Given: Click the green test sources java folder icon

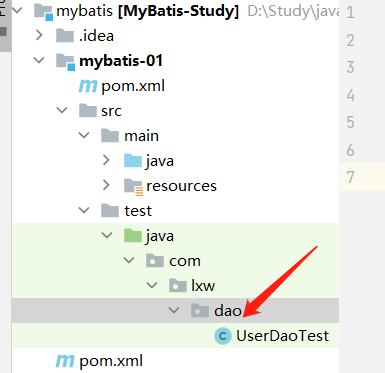Looking at the screenshot, I should [x=133, y=235].
